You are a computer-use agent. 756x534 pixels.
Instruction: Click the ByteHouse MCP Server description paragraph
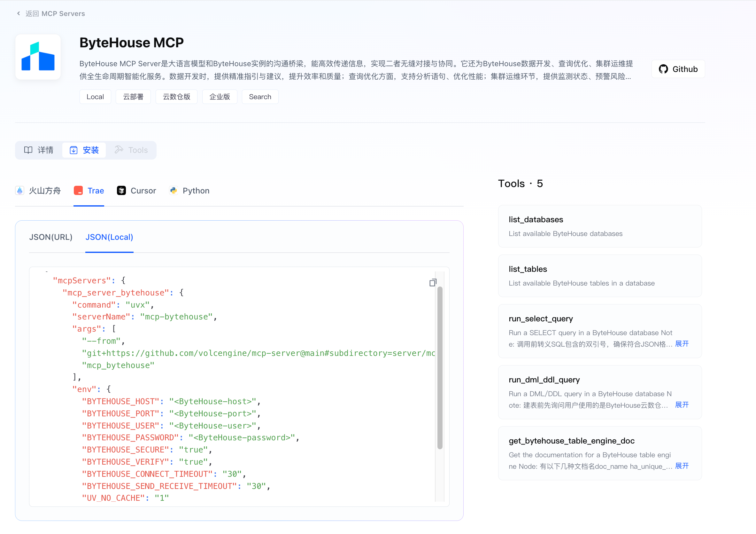click(x=356, y=70)
